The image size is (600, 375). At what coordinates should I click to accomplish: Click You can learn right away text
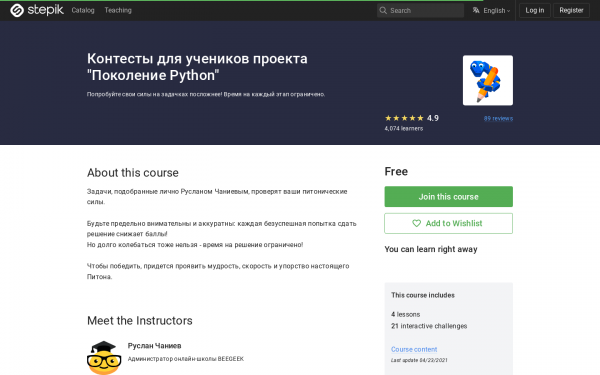(x=431, y=249)
